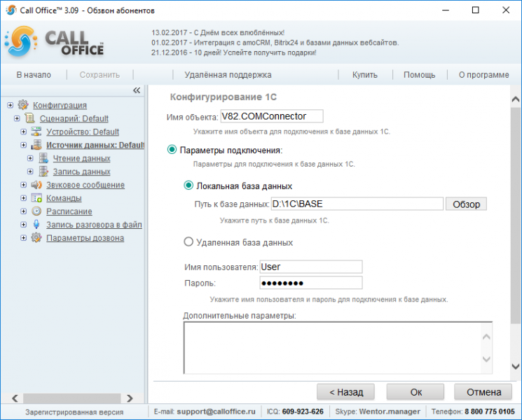Select Параметры подключения radio button
Image resolution: width=522 pixels, height=420 pixels.
(x=172, y=150)
